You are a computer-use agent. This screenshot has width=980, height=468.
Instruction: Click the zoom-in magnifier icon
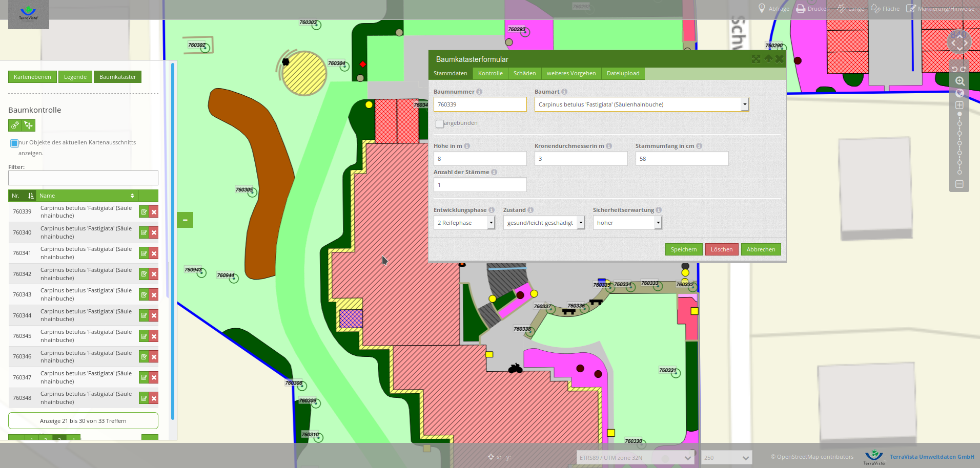pos(959,81)
